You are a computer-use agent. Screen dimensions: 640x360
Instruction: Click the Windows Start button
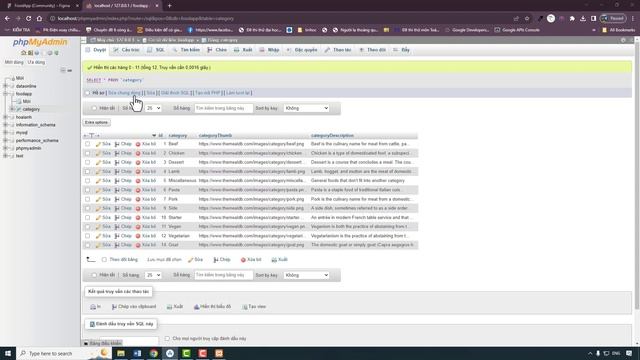tap(8, 353)
